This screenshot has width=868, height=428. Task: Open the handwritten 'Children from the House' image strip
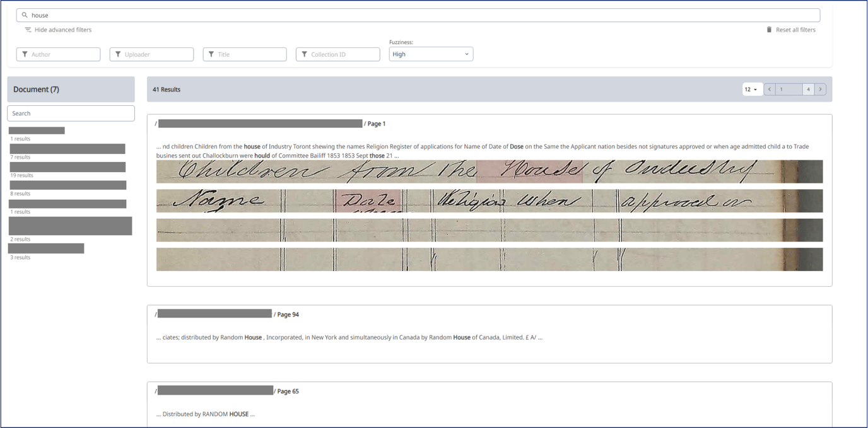click(x=489, y=171)
